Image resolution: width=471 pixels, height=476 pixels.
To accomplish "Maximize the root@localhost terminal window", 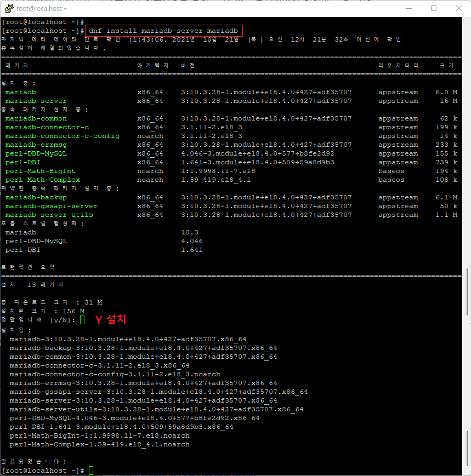I will [x=434, y=9].
